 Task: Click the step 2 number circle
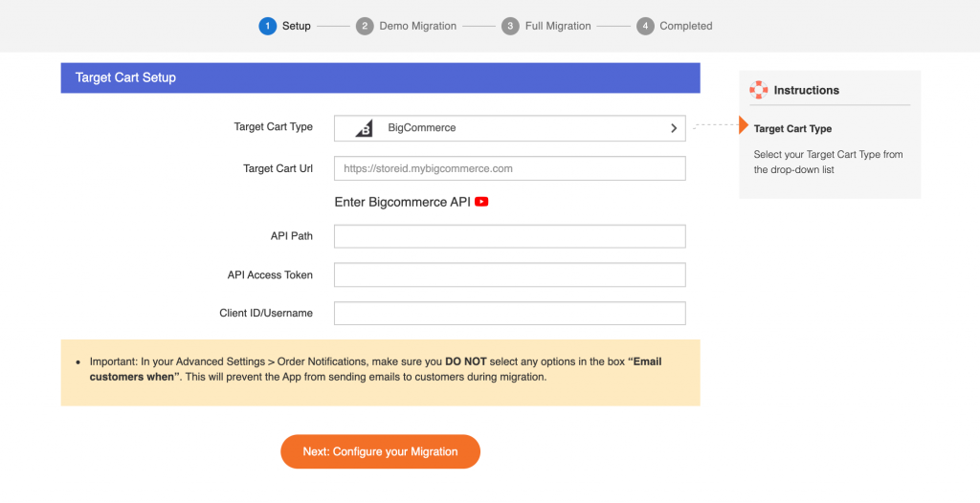click(365, 26)
